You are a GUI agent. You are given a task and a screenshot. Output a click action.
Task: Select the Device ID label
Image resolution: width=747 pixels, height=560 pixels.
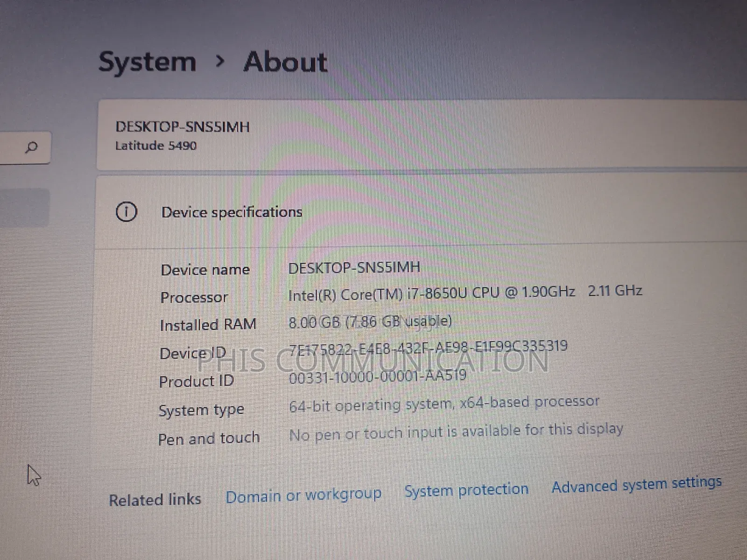[193, 353]
